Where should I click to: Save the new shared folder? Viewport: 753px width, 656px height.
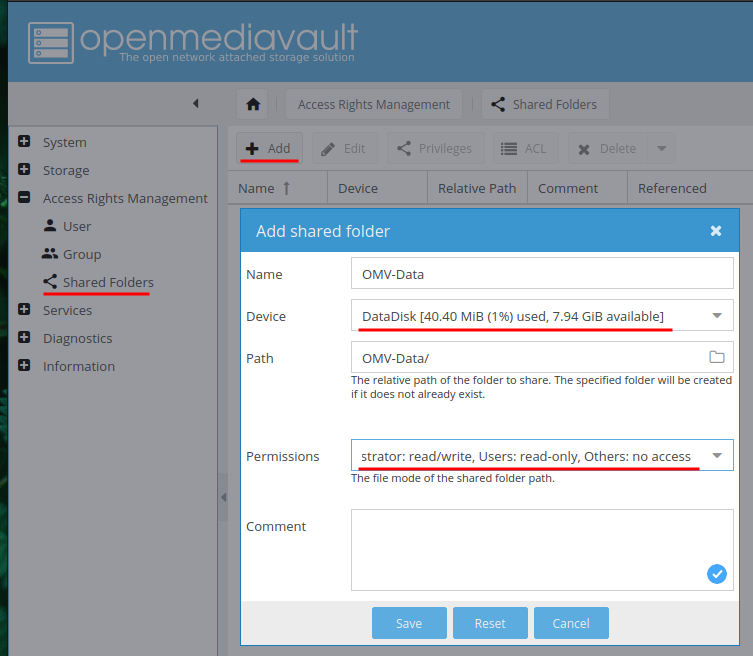point(409,623)
